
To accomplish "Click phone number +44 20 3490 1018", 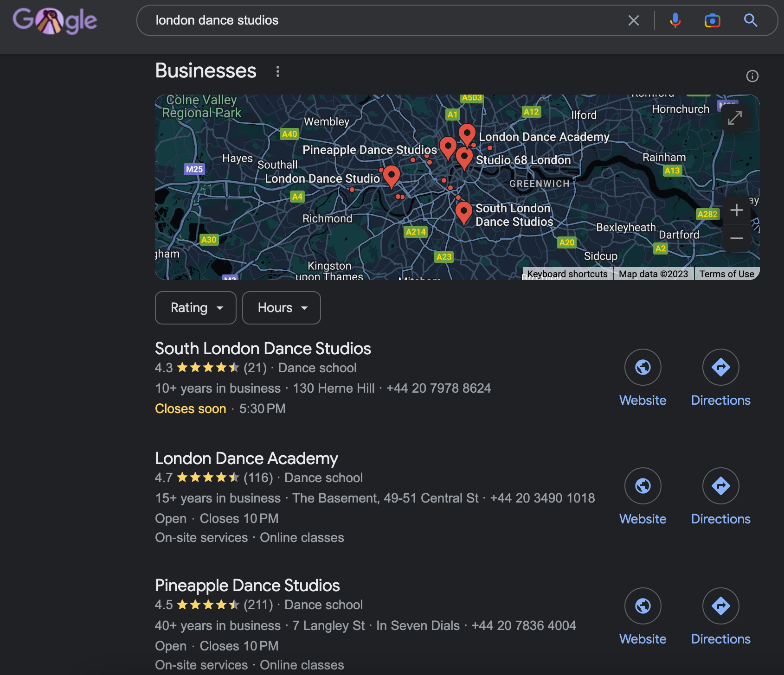I will click(542, 498).
